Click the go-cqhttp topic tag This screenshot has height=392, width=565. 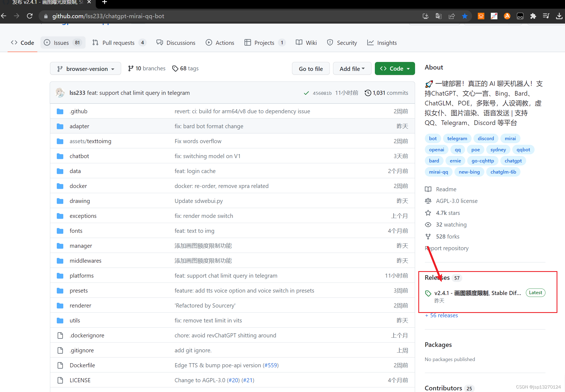pos(483,161)
